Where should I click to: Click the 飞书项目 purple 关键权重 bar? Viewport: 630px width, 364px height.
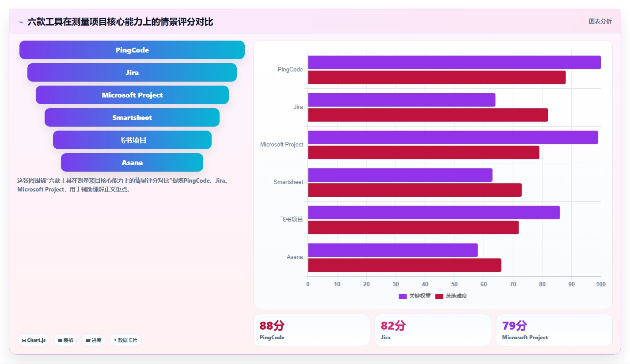(x=434, y=212)
